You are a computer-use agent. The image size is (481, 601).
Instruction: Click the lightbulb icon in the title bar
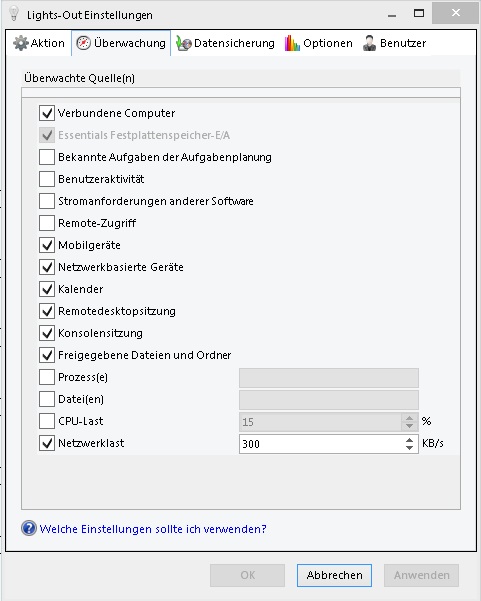14,14
